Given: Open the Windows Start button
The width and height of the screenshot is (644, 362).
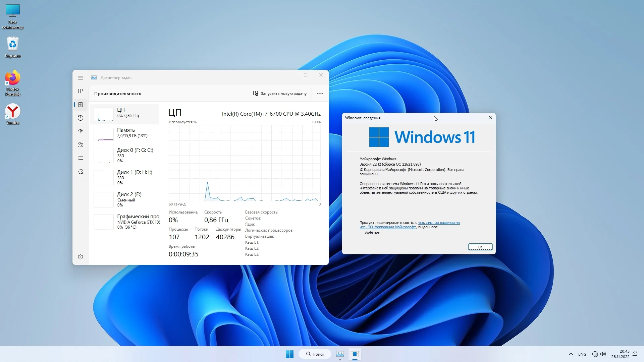Looking at the screenshot, I should click(x=289, y=354).
